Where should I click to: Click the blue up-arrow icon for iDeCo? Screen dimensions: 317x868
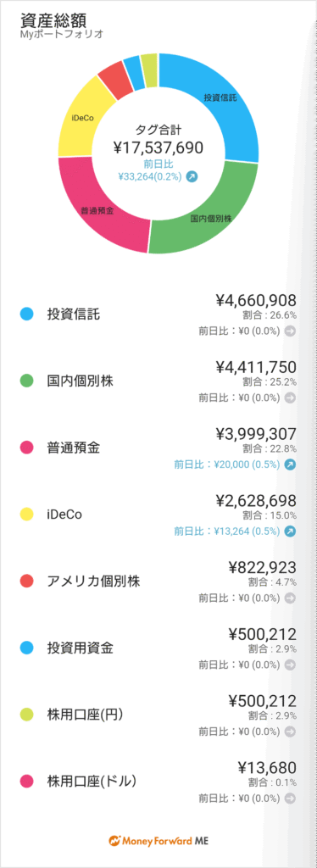(290, 531)
